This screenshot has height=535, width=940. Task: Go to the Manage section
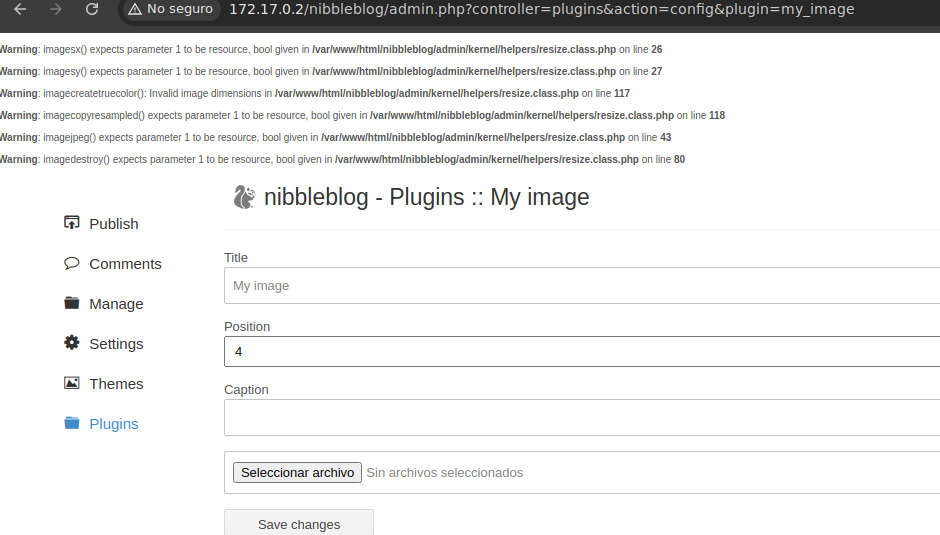point(116,304)
